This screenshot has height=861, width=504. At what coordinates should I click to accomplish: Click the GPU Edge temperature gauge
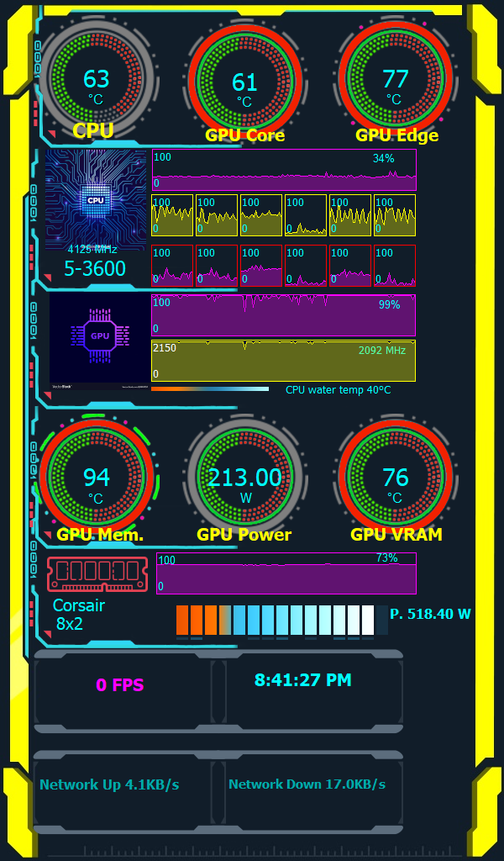tap(395, 80)
